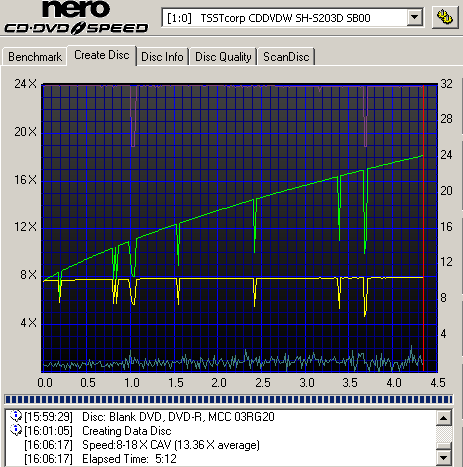463x467 pixels.
Task: Open the Create Disc tab
Action: pyautogui.click(x=102, y=55)
